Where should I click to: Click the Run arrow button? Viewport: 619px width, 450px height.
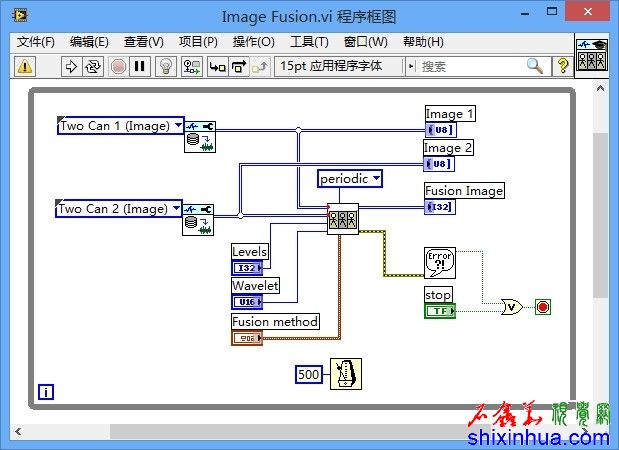[71, 66]
